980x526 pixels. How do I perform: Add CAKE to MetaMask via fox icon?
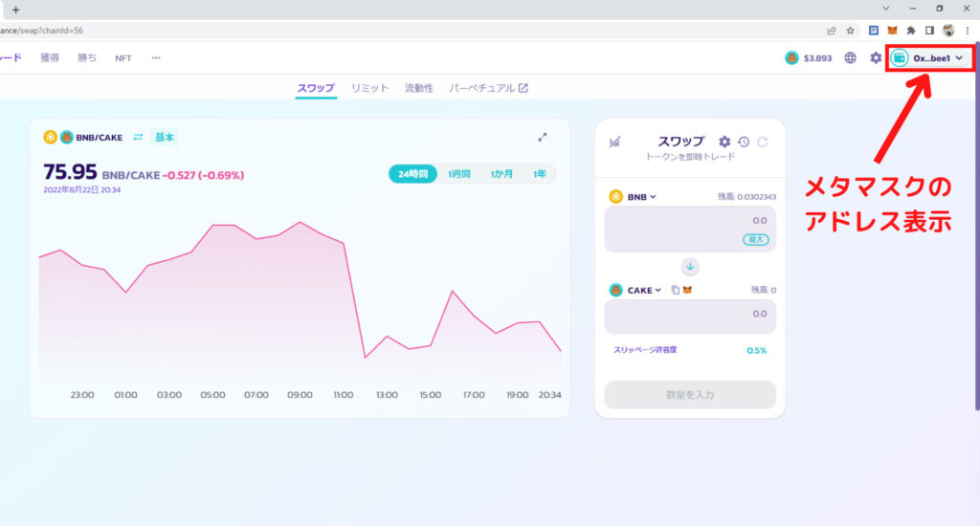(687, 290)
